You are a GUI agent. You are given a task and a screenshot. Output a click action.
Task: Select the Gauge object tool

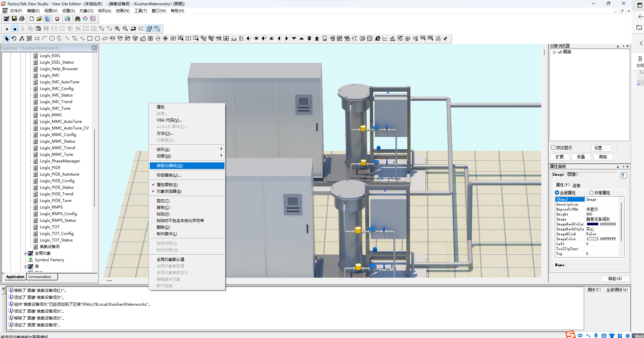click(x=234, y=39)
